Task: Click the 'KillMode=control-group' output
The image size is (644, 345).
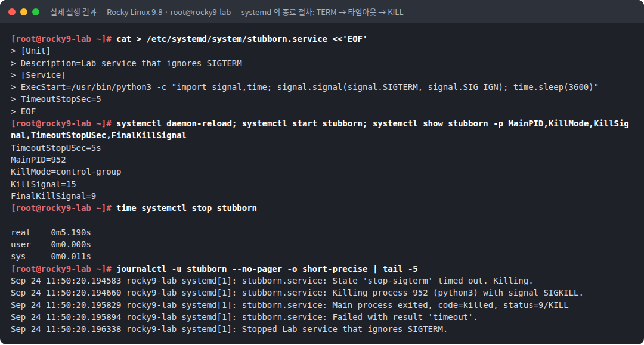Action: (x=66, y=172)
